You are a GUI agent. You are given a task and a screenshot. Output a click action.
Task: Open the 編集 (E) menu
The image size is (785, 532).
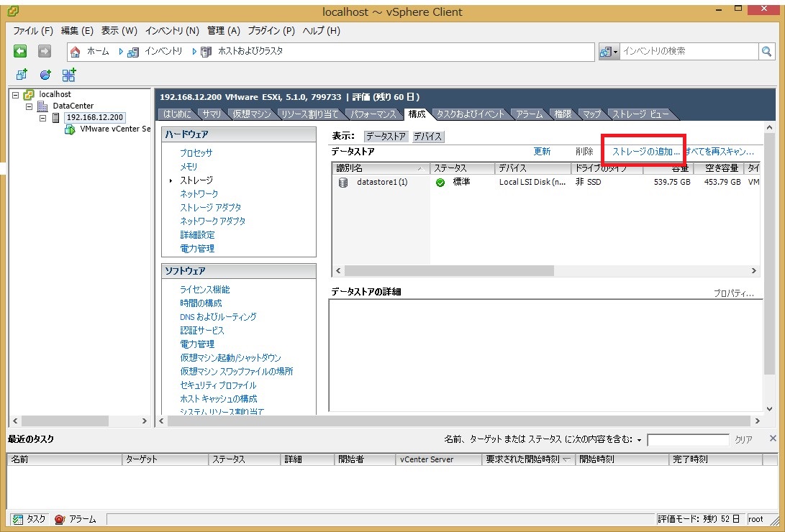click(x=77, y=31)
